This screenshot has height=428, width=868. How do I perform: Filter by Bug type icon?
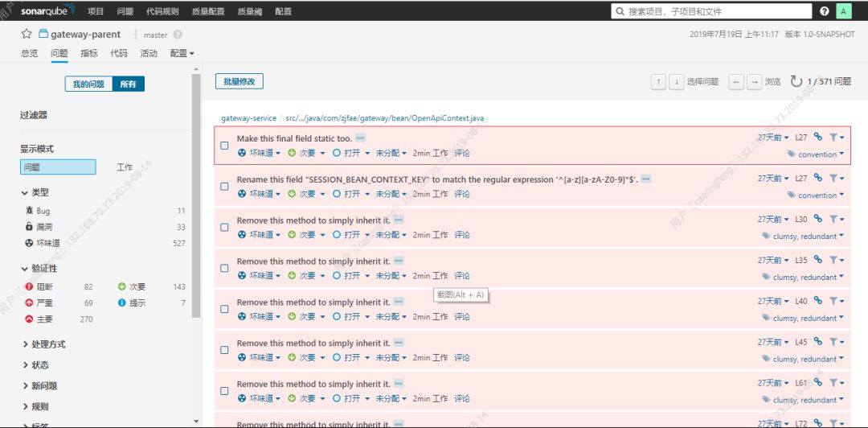(x=30, y=211)
